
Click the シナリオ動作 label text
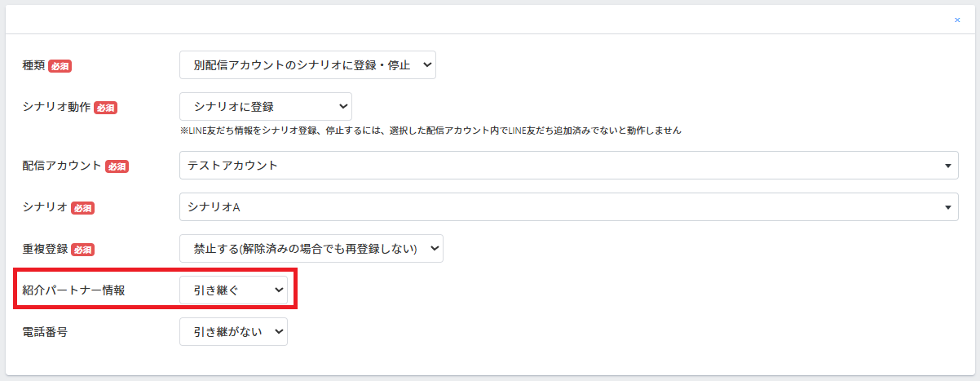pos(56,108)
